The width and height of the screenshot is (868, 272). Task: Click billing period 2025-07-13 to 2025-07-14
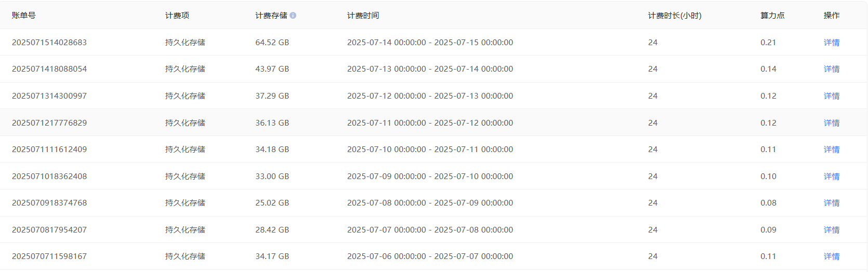tap(430, 69)
